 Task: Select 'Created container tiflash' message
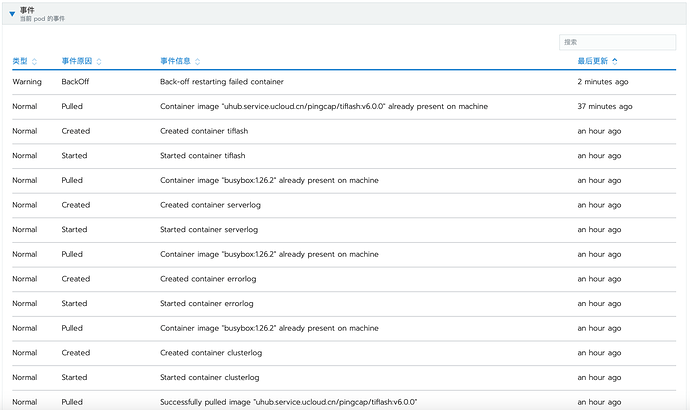pos(204,131)
